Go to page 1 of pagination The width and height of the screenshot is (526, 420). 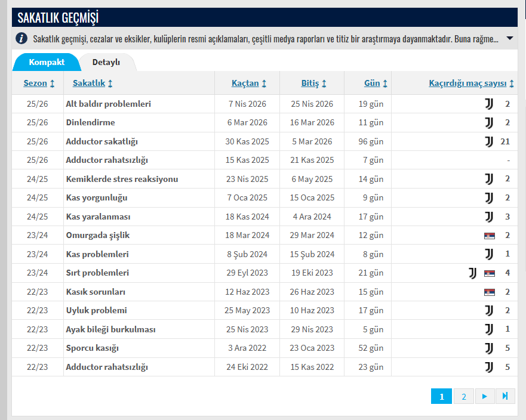pyautogui.click(x=441, y=396)
